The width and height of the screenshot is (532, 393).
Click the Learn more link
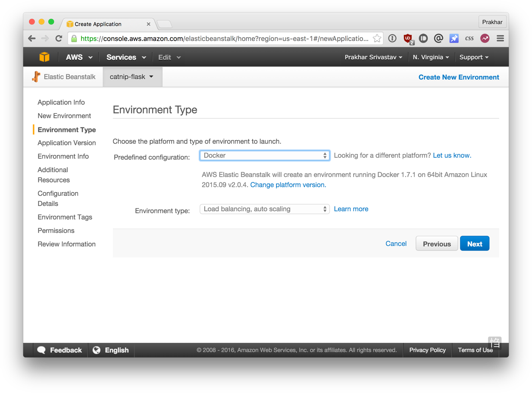[351, 209]
